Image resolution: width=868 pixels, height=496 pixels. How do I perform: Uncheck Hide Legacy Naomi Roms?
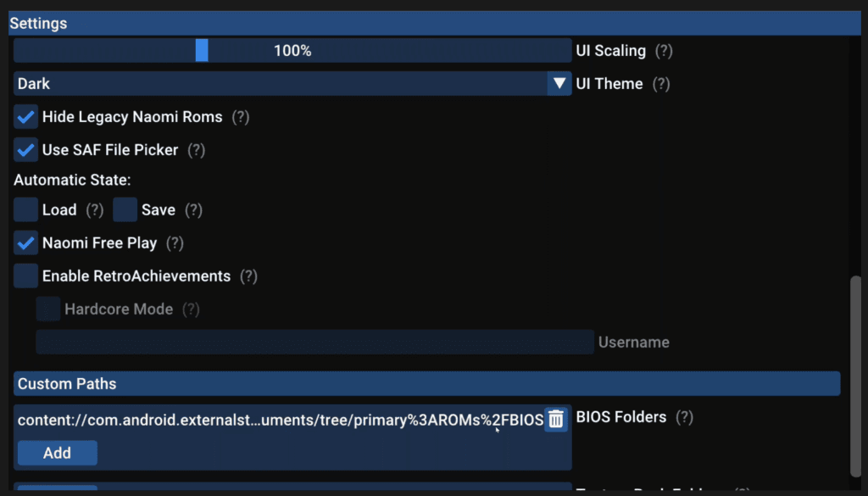pyautogui.click(x=26, y=117)
